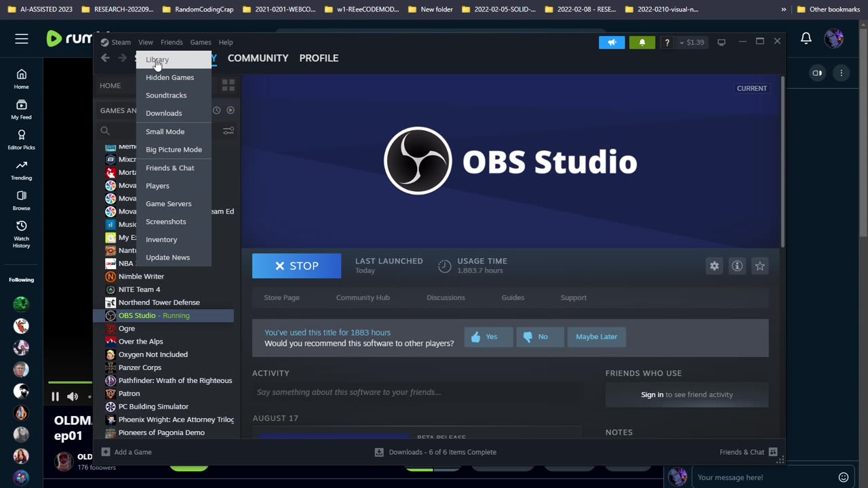The width and height of the screenshot is (868, 488).
Task: Add OBS Studio to favorites star
Action: coord(759,266)
